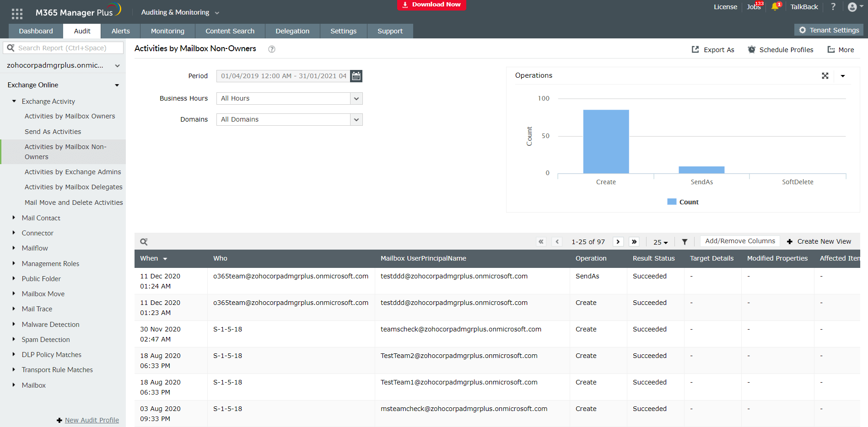Open the apps grid launcher icon

[x=17, y=14]
